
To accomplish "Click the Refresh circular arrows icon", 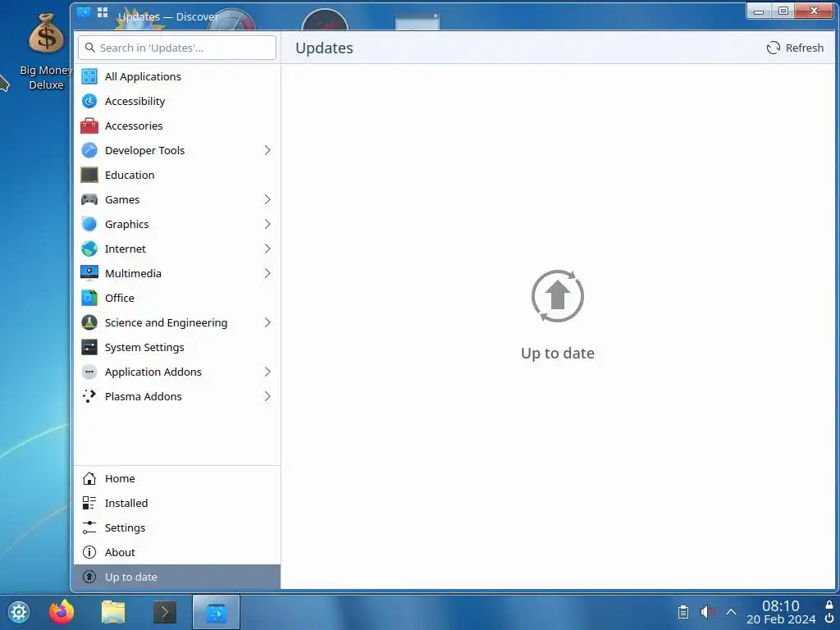I will (x=773, y=48).
